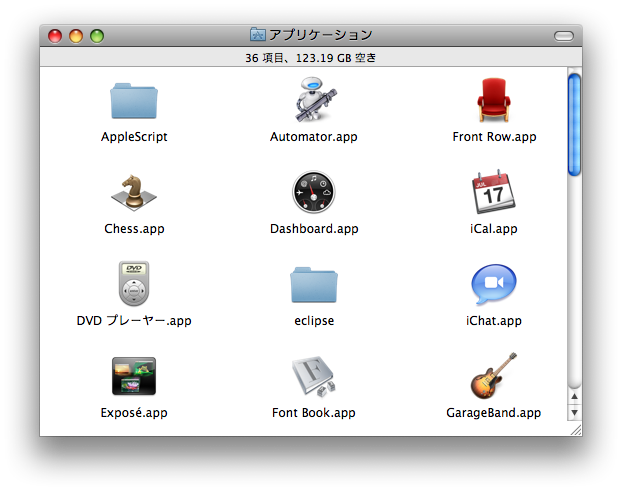Click the AppleScript label text
The width and height of the screenshot is (622, 491).
tap(134, 137)
